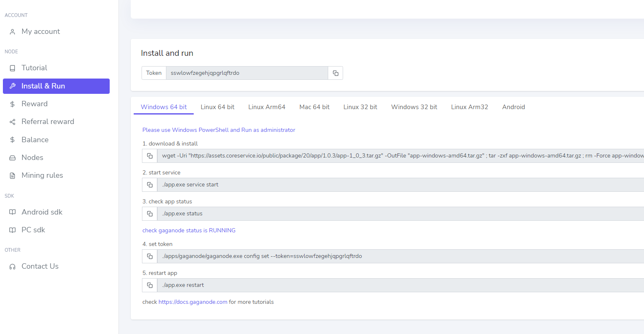Copy the restart app command
The width and height of the screenshot is (644, 334).
pos(150,285)
